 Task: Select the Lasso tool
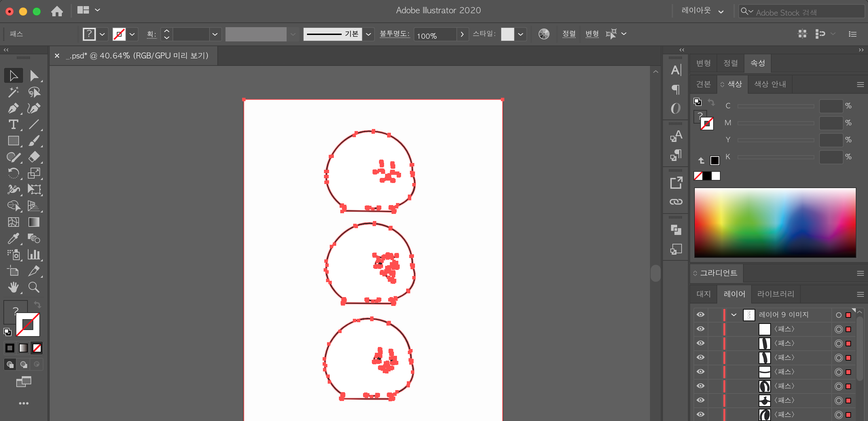[x=34, y=92]
